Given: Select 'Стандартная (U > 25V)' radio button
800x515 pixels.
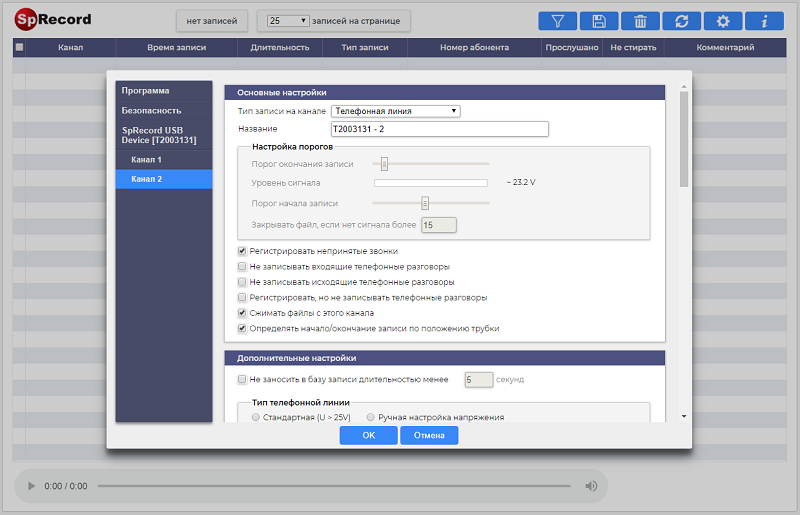Looking at the screenshot, I should (256, 417).
